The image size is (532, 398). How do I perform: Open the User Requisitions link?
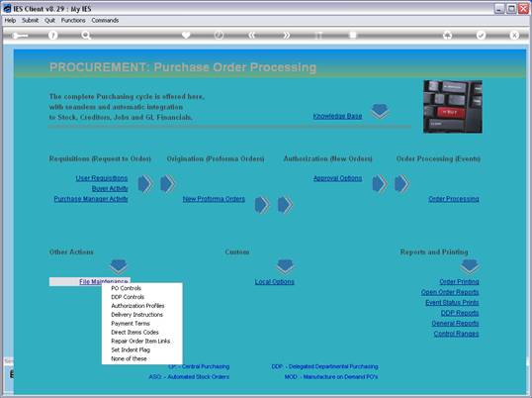coord(102,178)
